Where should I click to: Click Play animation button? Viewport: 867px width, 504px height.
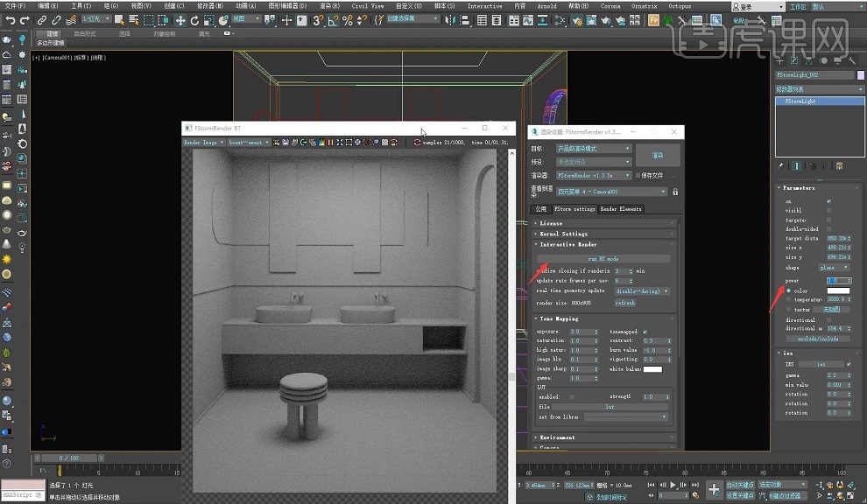pyautogui.click(x=673, y=485)
